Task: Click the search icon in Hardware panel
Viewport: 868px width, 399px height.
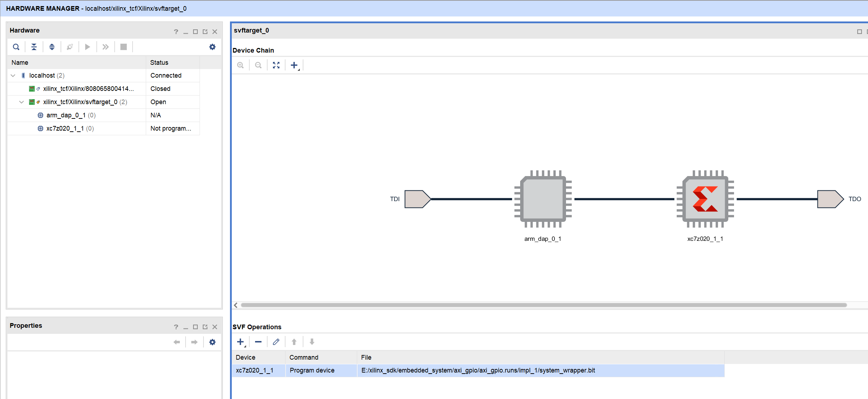Action: [16, 47]
